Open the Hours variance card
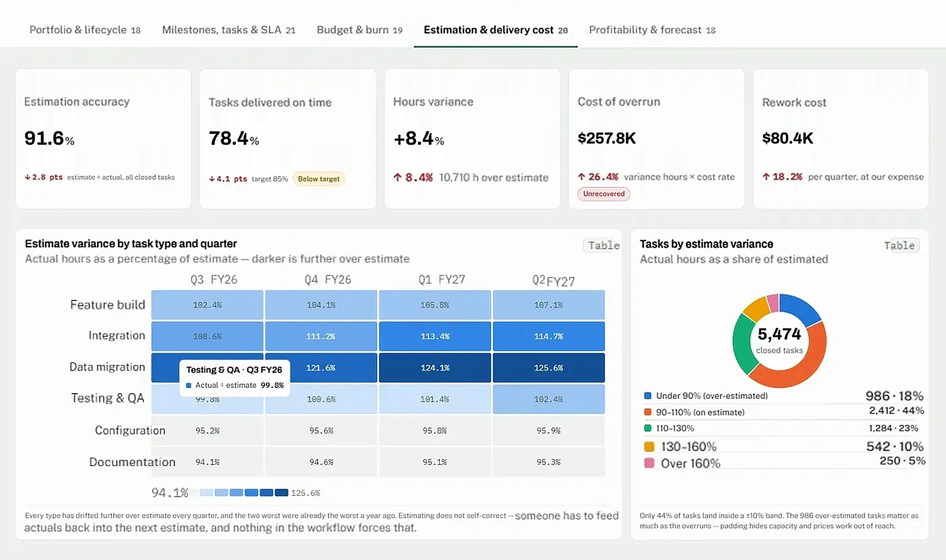Viewport: 946px width, 560px height. click(472, 138)
